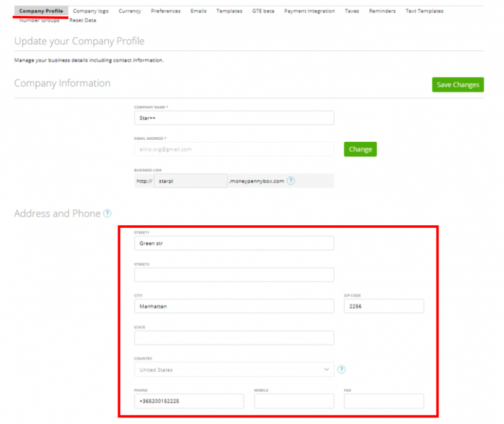Viewport: 504px width, 424px height.
Task: Go to the Taxes tab
Action: [352, 11]
